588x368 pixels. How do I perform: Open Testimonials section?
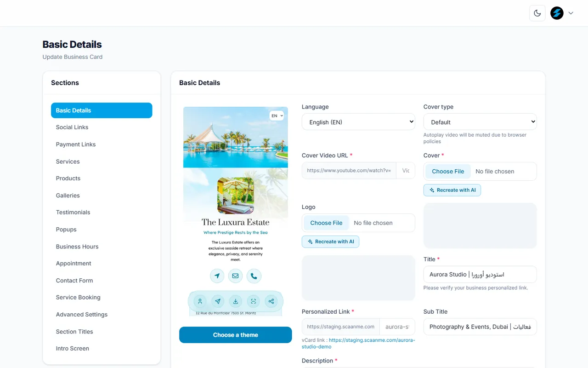(102, 213)
